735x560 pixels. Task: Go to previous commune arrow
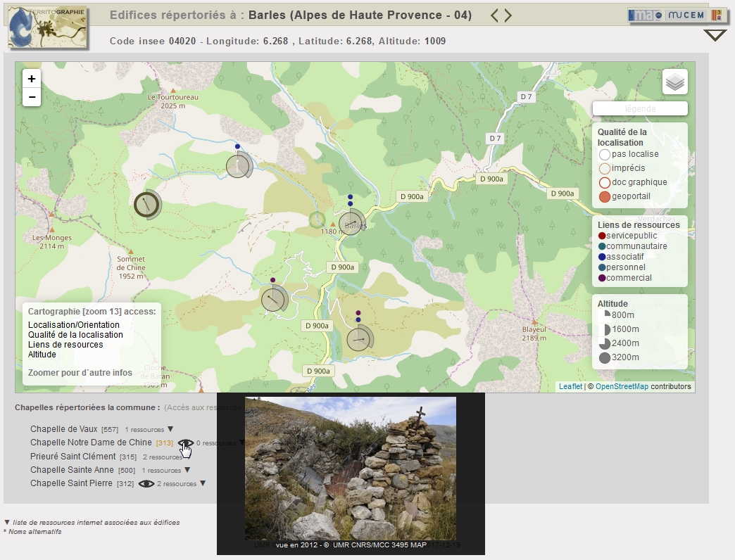pos(494,15)
